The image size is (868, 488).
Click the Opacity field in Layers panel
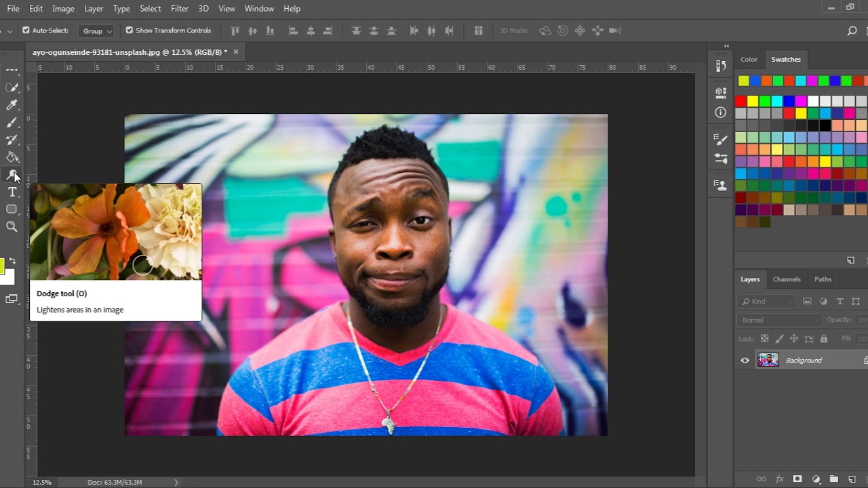[x=861, y=320]
